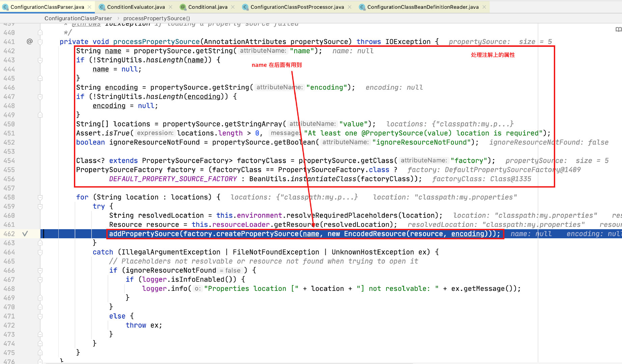This screenshot has width=622, height=364.
Task: Click addPropertySource on highlighted line
Action: click(144, 234)
